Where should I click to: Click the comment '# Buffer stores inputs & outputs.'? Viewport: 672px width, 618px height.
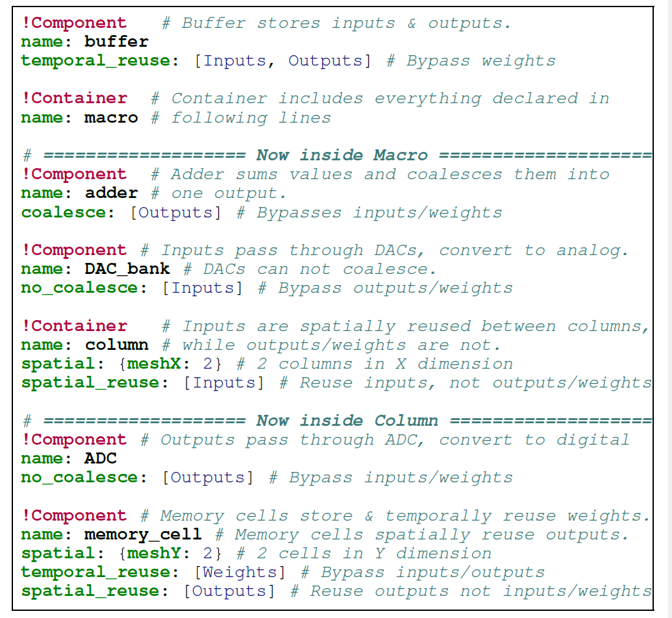coord(337,23)
